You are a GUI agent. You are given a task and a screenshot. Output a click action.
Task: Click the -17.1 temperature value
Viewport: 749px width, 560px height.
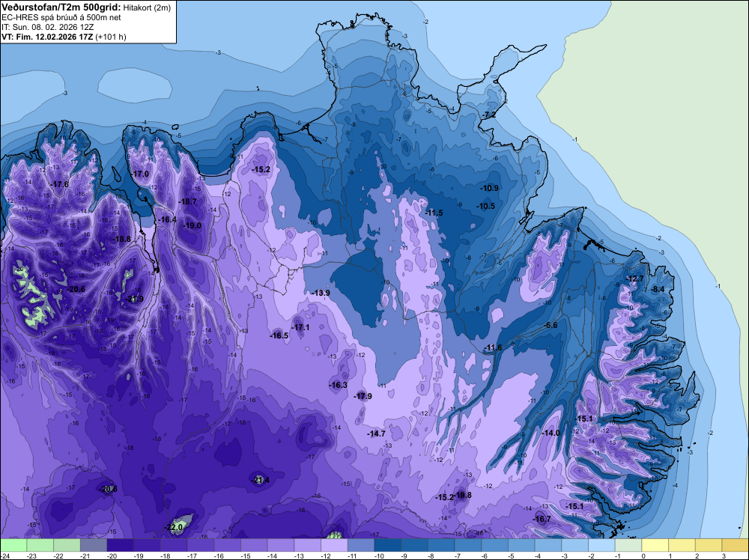coord(300,327)
